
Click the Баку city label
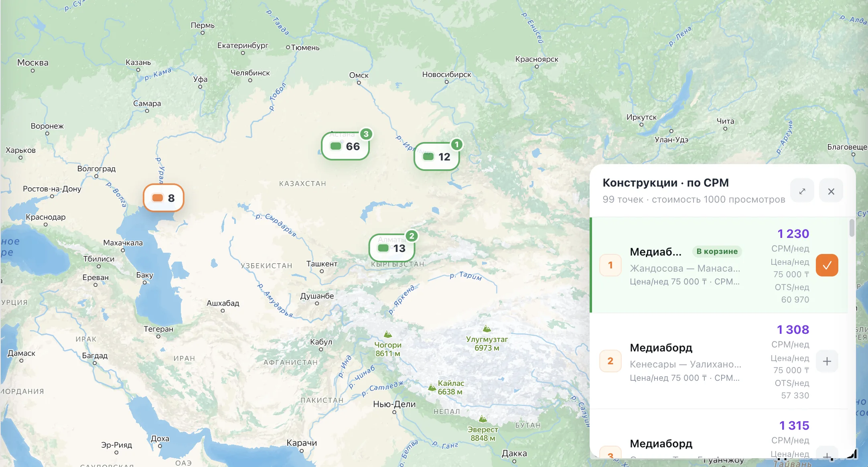145,275
